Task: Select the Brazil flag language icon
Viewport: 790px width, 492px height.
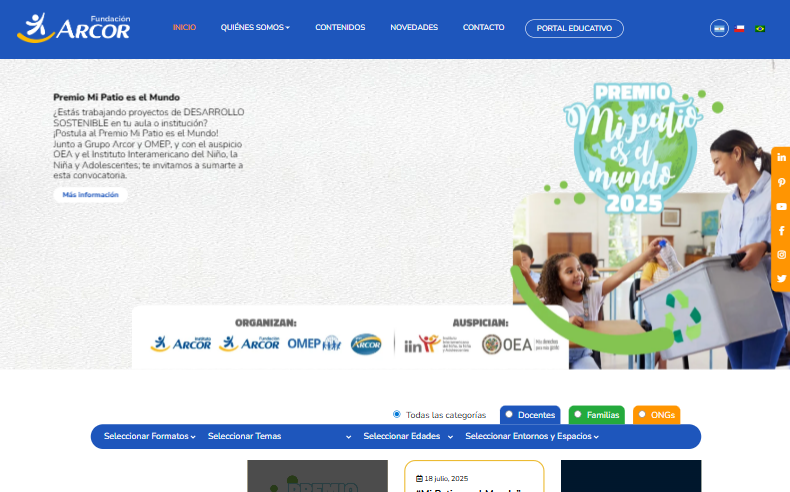Action: (760, 29)
